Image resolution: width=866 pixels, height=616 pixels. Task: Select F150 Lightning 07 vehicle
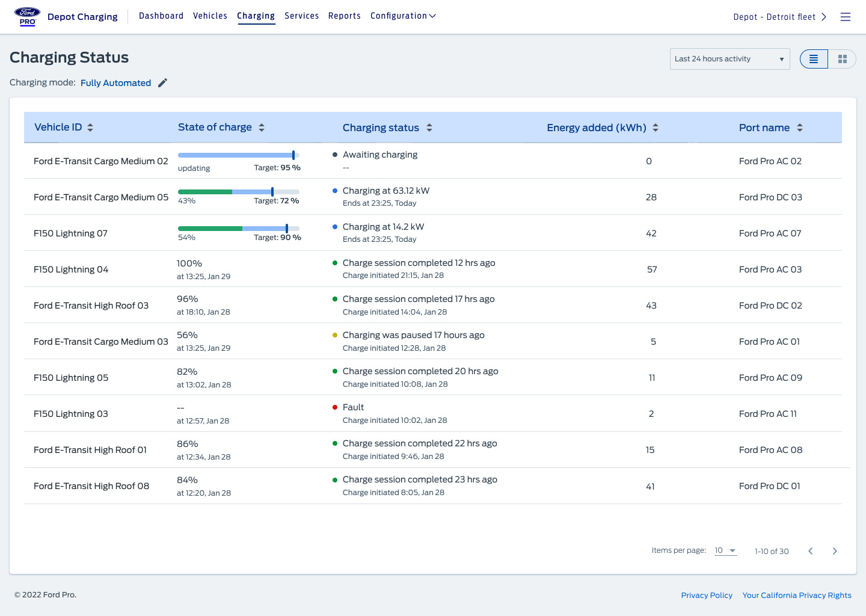click(x=70, y=233)
